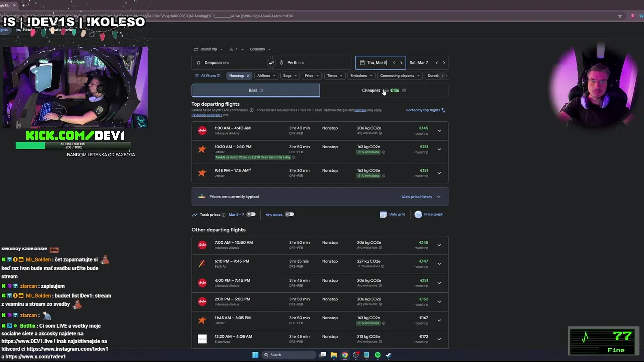Open Price filter dropdown
This screenshot has height=362, width=644.
pos(311,76)
